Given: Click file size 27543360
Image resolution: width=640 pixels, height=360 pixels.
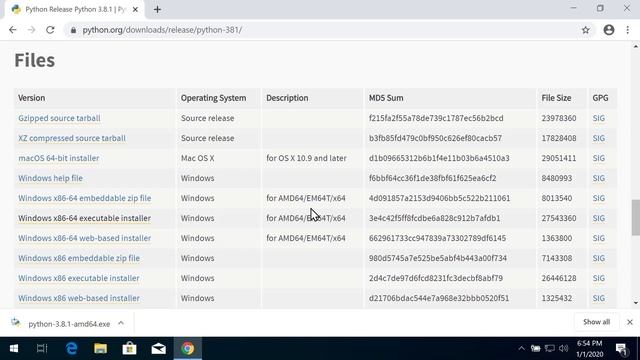Looking at the screenshot, I should (x=559, y=218).
